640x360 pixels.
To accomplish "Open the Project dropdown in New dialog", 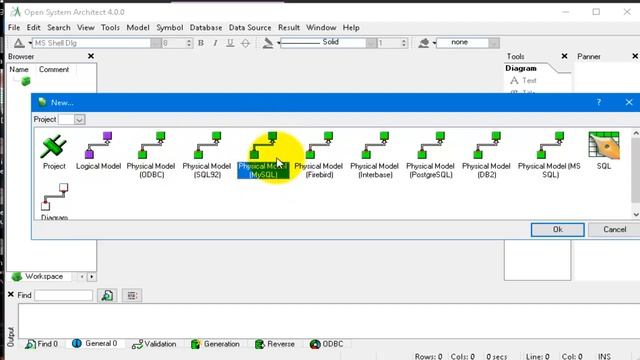I will coord(79,120).
